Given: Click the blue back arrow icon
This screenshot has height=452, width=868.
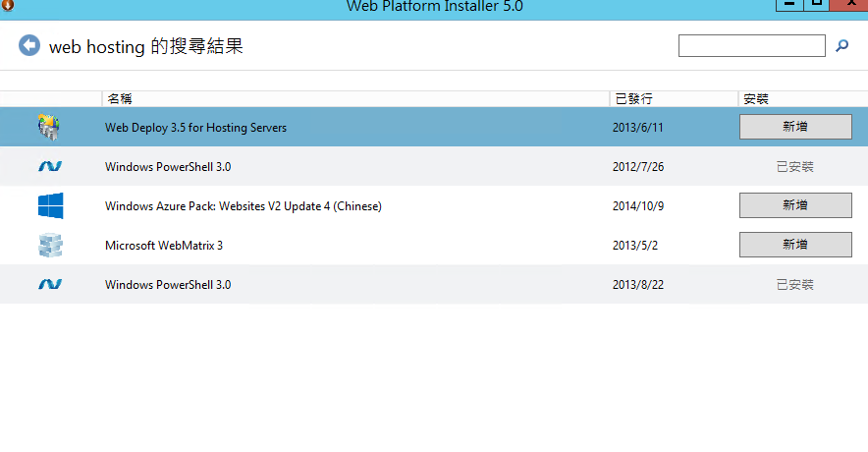Looking at the screenshot, I should click(x=29, y=45).
